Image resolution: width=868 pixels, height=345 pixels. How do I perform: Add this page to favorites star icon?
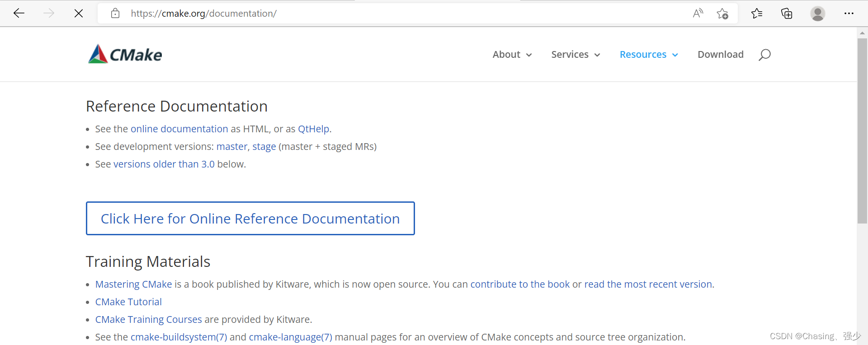click(x=722, y=14)
